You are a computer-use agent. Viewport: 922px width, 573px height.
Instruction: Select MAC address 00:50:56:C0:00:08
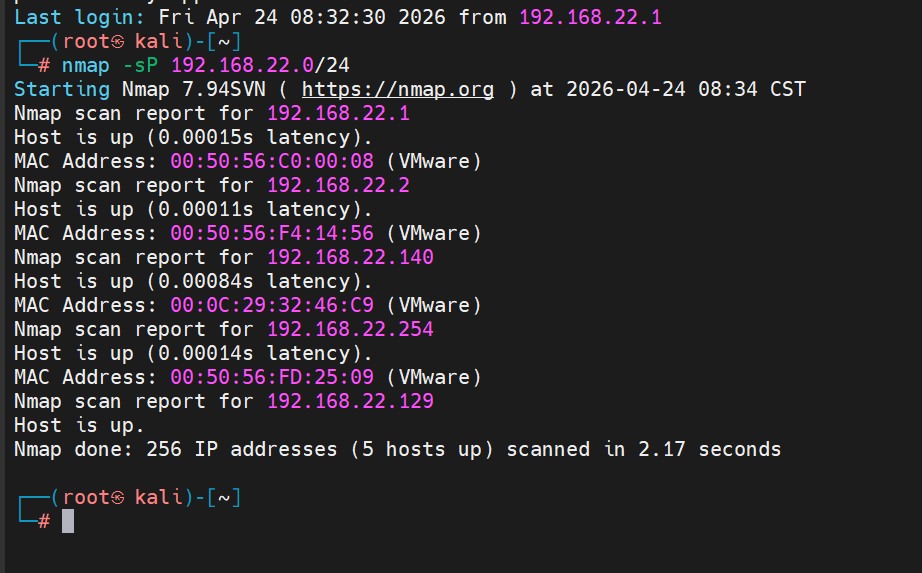[272, 161]
